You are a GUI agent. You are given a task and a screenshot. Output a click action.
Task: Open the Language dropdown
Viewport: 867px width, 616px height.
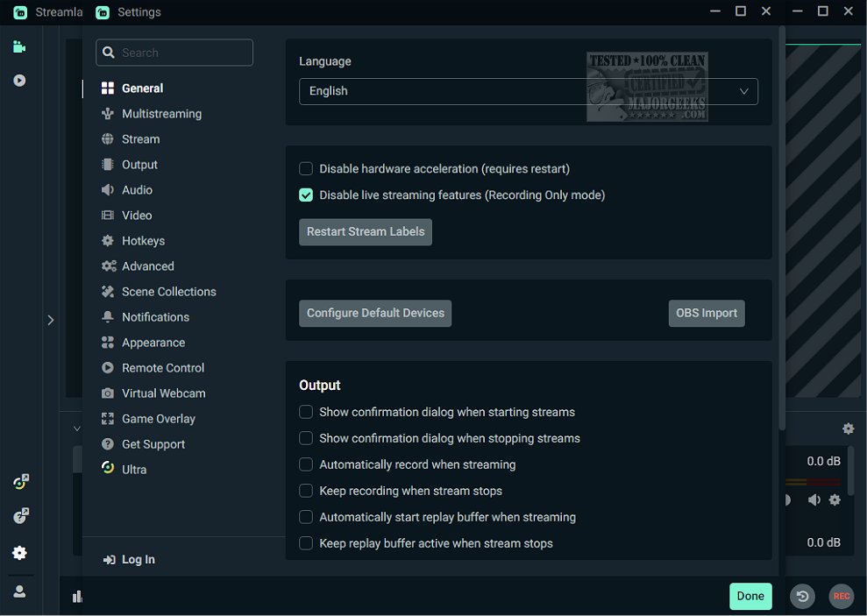coord(528,91)
